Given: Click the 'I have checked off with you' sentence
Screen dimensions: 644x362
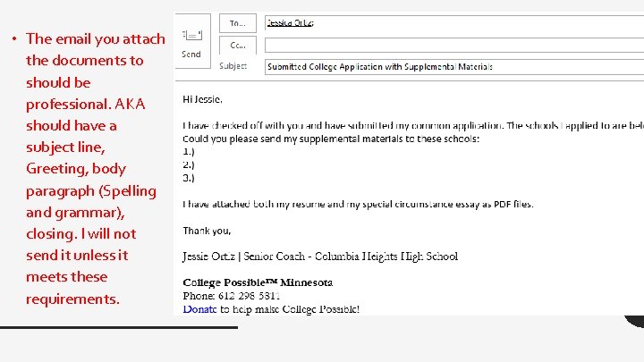Looking at the screenshot, I should pos(413,126).
